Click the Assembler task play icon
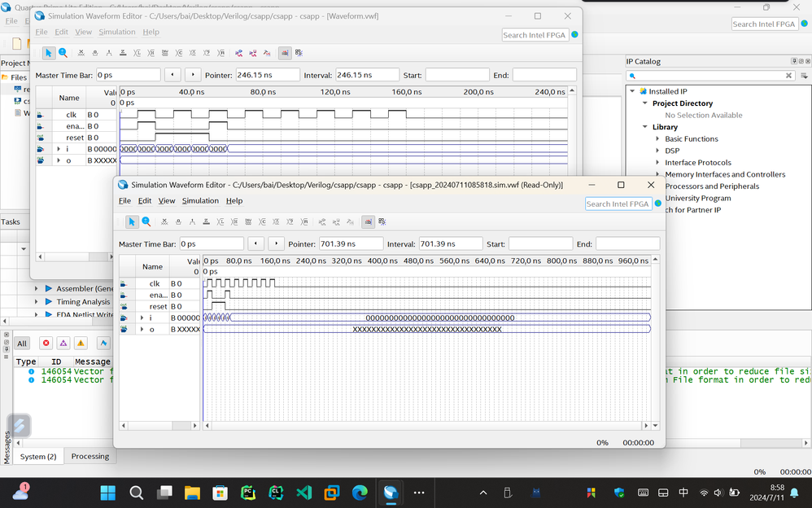 pos(49,289)
